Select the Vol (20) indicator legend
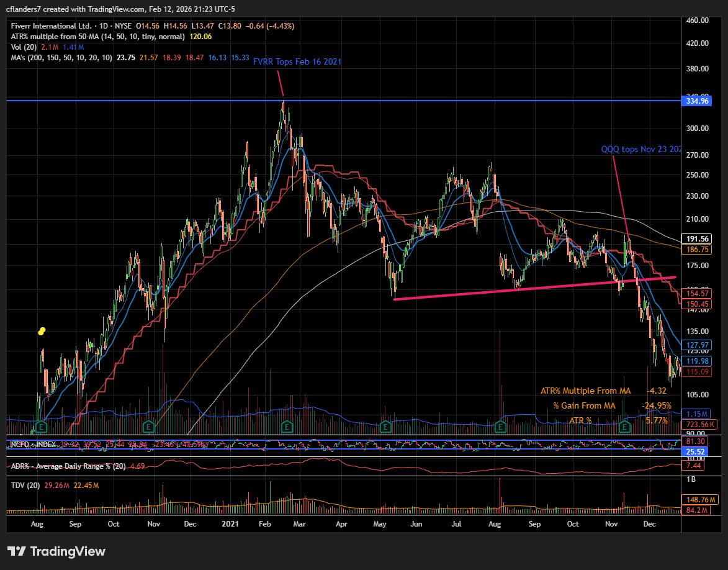Screen dimensions: 728x570 click(x=24, y=47)
